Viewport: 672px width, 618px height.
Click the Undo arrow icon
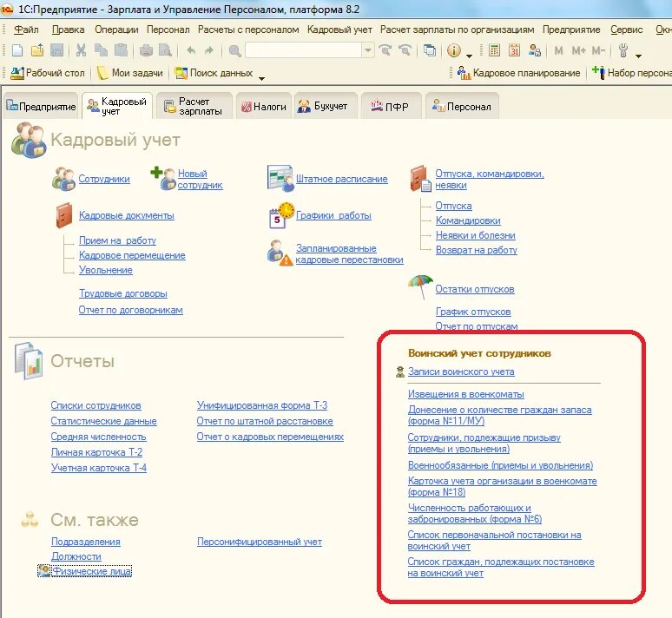click(191, 50)
